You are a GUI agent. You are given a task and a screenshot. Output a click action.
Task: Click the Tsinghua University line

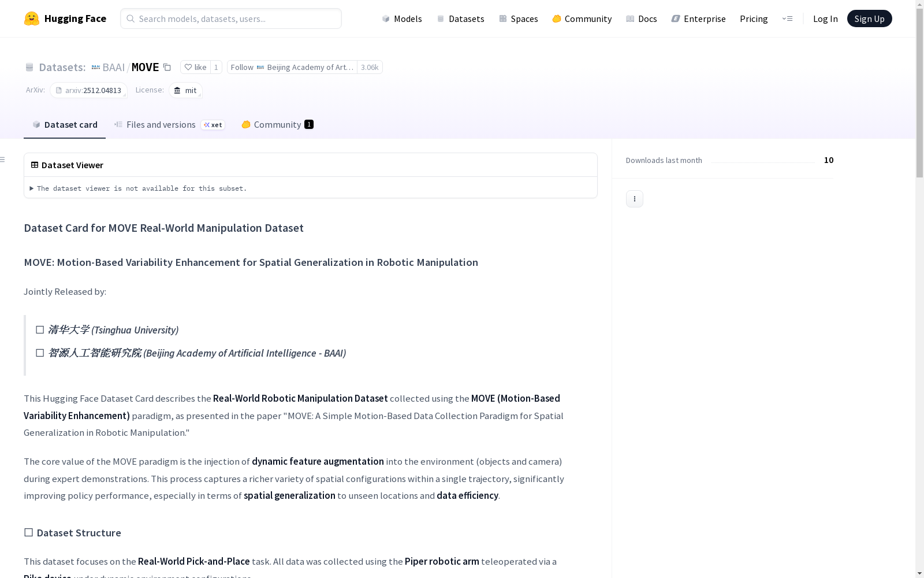[107, 329]
